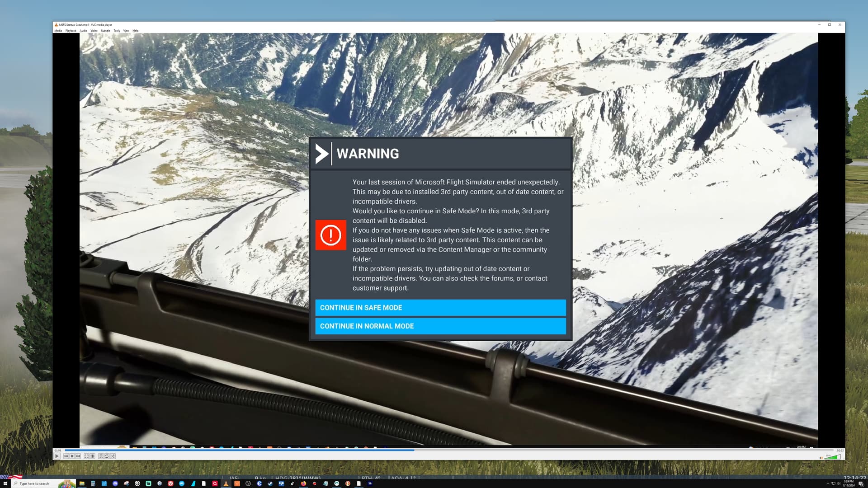Toggle VLC fullscreen mode

point(86,456)
